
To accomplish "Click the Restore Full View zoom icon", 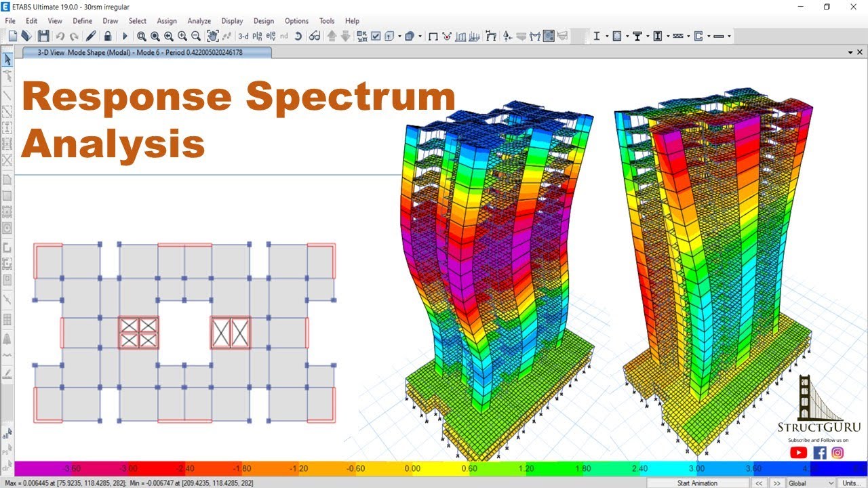I will (x=155, y=36).
